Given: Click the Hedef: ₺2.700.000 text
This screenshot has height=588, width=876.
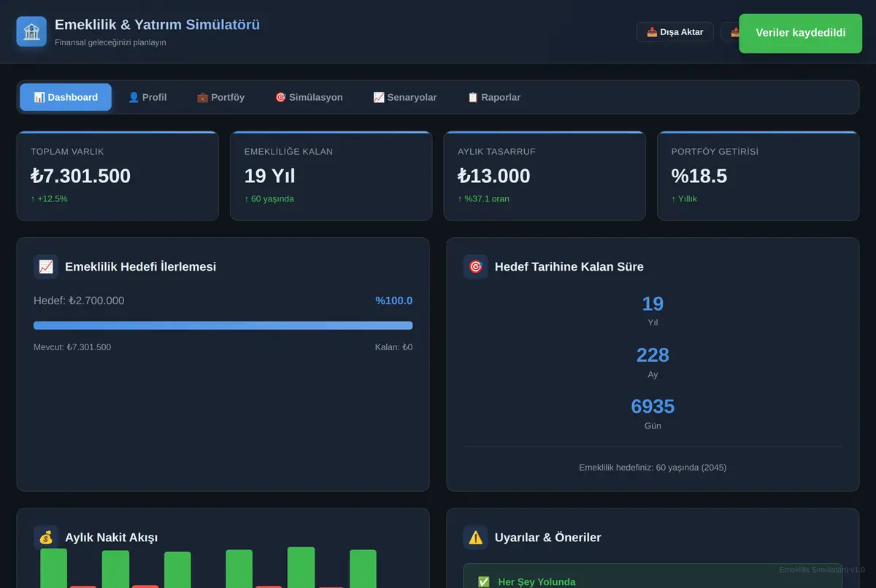Looking at the screenshot, I should coord(79,301).
